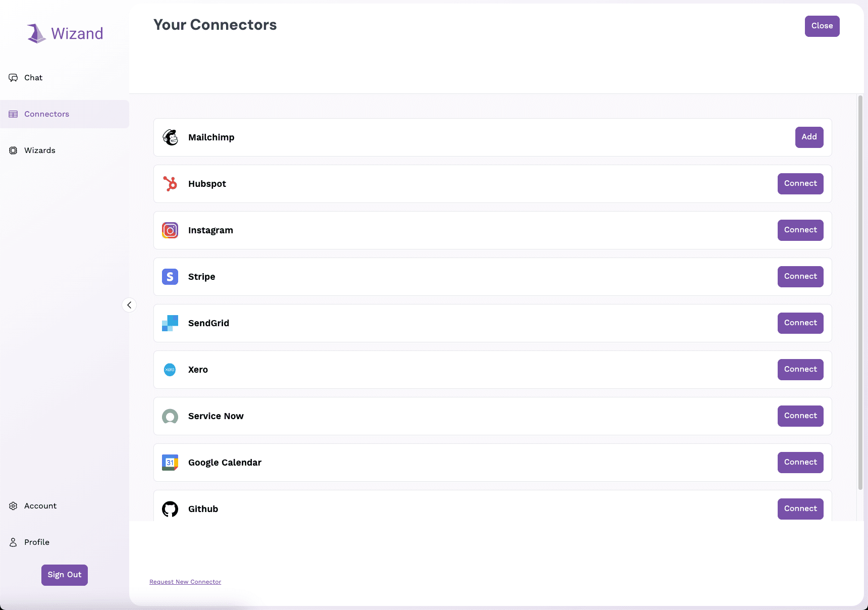868x610 pixels.
Task: Click the Stripe S icon
Action: tap(170, 277)
